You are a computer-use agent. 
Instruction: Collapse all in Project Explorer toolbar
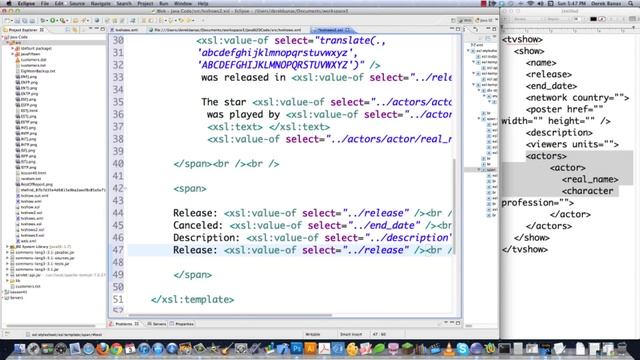pyautogui.click(x=68, y=30)
